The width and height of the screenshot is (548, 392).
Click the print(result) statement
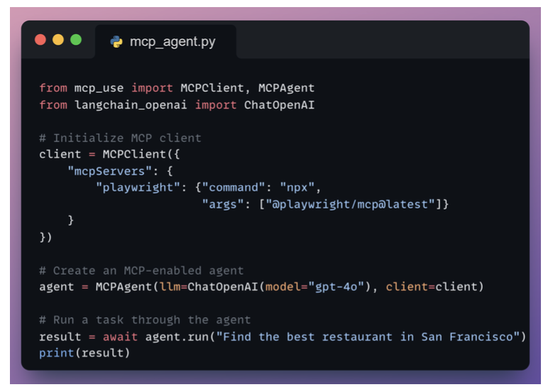[84, 352]
